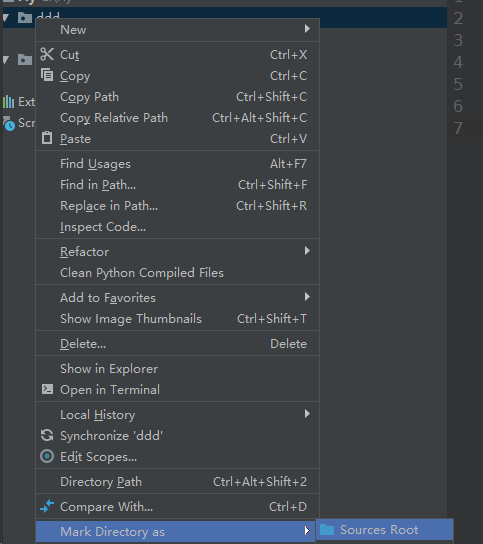The height and width of the screenshot is (544, 483).
Task: Click the Paste clipboard icon
Action: point(47,138)
